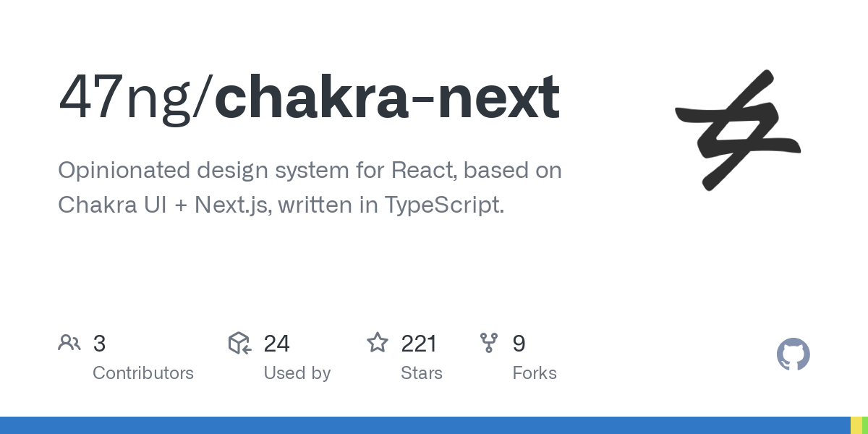Click the 221 stars count
The height and width of the screenshot is (434, 868).
[x=419, y=344]
